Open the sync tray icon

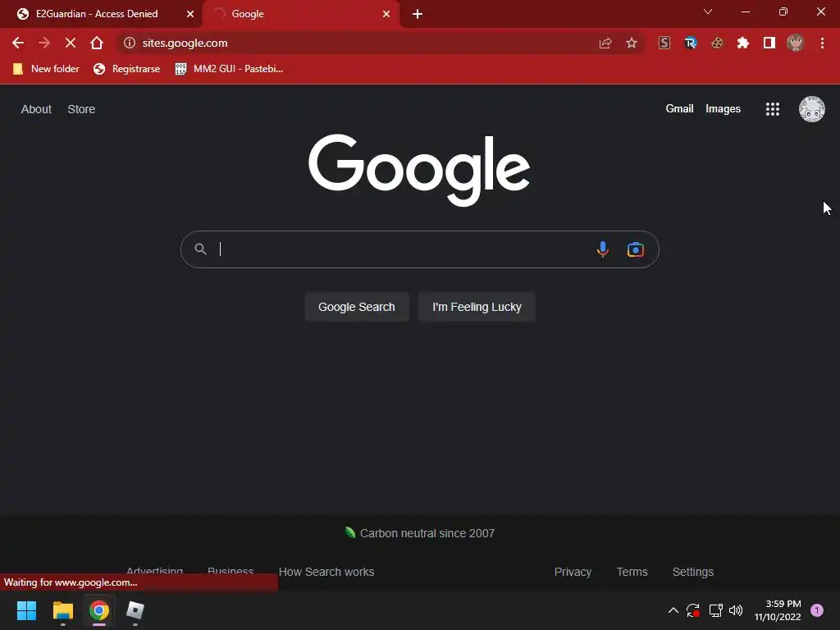click(693, 610)
